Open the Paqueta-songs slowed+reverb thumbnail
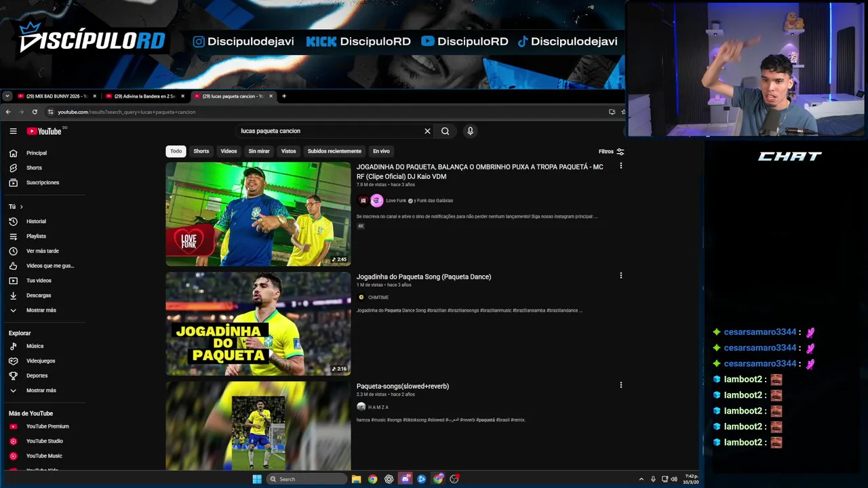The image size is (868, 488). point(258,426)
